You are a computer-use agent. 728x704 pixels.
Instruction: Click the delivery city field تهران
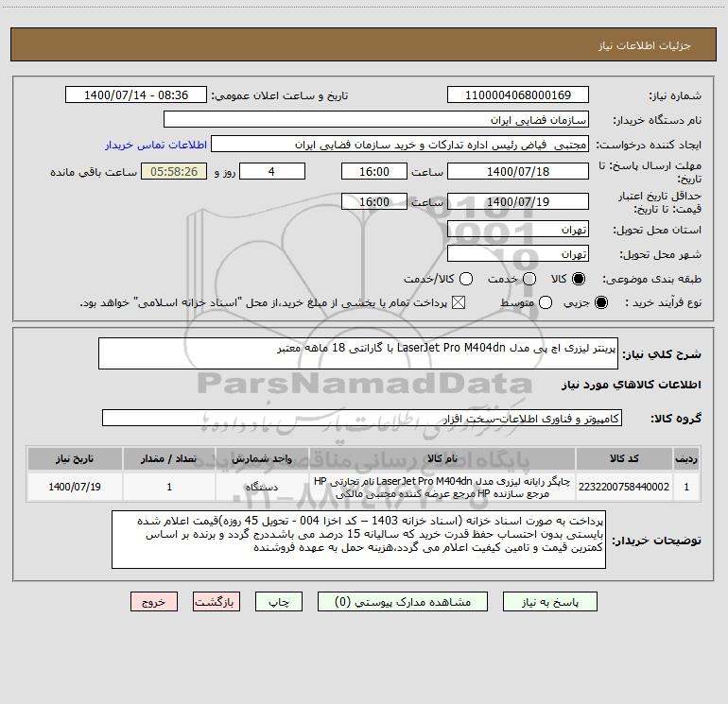[518, 254]
